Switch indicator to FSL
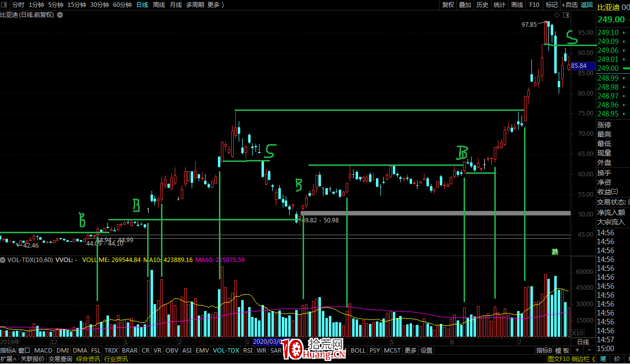Viewport: 630px width, 364px height. click(96, 350)
